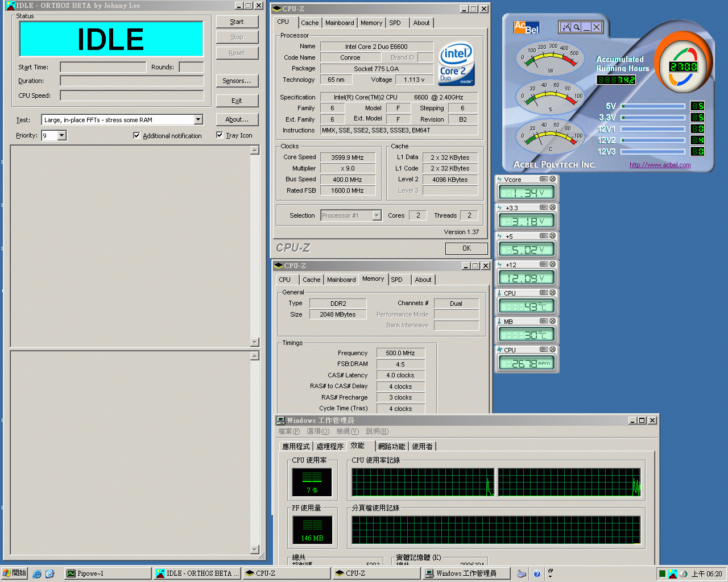The height and width of the screenshot is (582, 728).
Task: Click the watts gauge in AcBel
Action: (x=550, y=59)
